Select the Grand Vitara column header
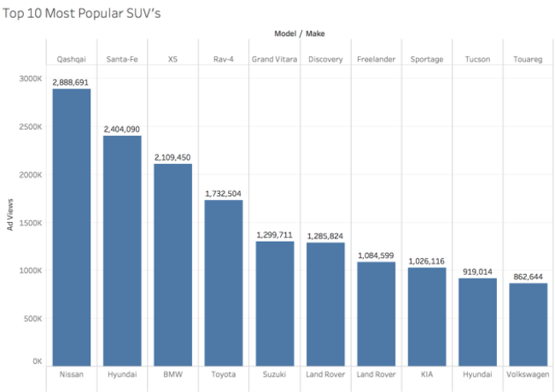555x392 pixels. coord(274,60)
